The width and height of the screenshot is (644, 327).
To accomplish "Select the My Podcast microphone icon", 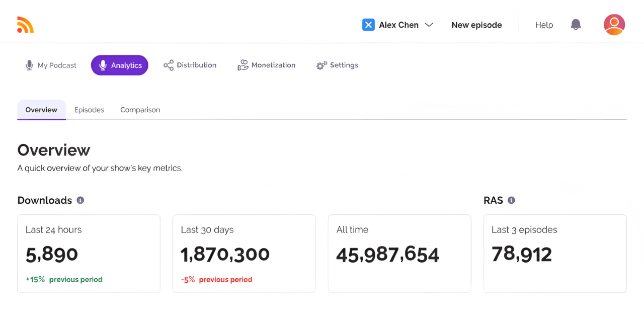I will tap(29, 65).
